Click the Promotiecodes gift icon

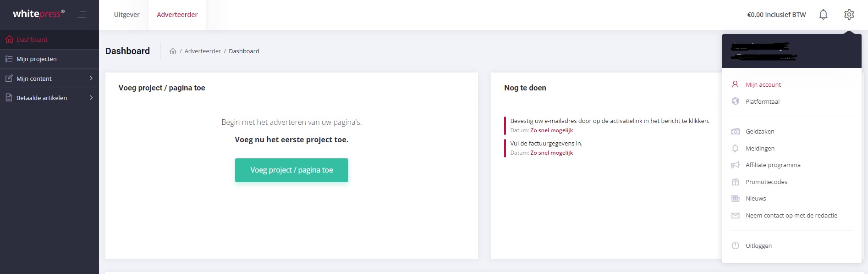click(x=735, y=182)
